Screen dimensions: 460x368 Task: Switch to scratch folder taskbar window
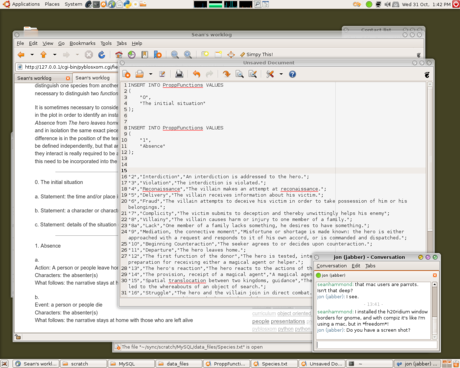click(83, 364)
